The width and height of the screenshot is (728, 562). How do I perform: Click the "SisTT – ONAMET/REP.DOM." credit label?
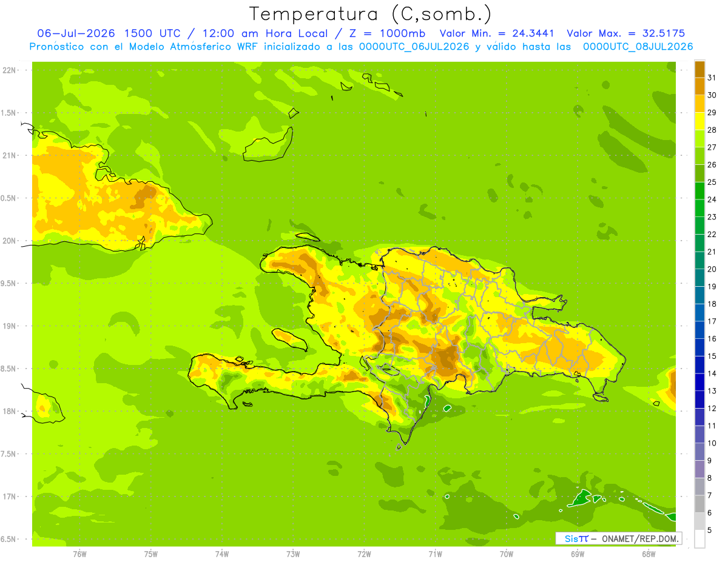(618, 538)
